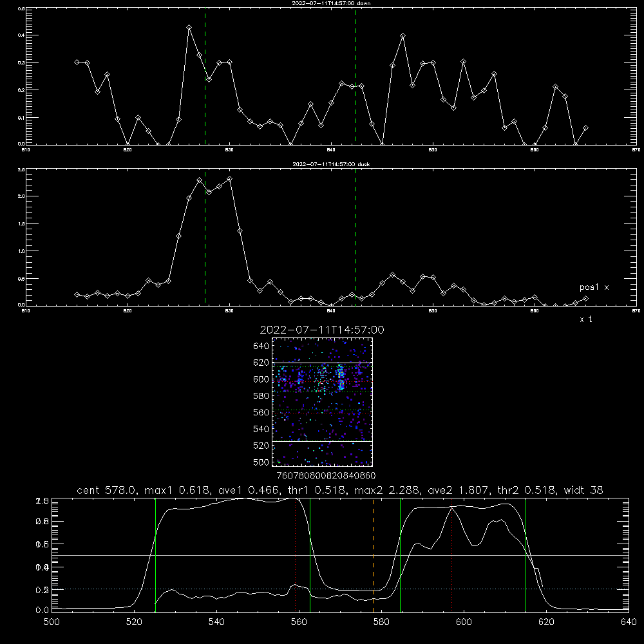
Task: Click the red dotted line near 597 in the bottom plot
Action: click(x=452, y=555)
